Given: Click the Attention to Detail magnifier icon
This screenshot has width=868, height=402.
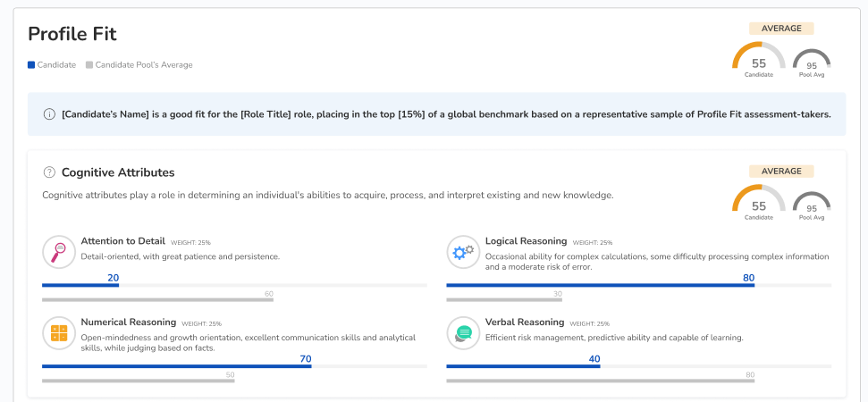Looking at the screenshot, I should tap(59, 253).
